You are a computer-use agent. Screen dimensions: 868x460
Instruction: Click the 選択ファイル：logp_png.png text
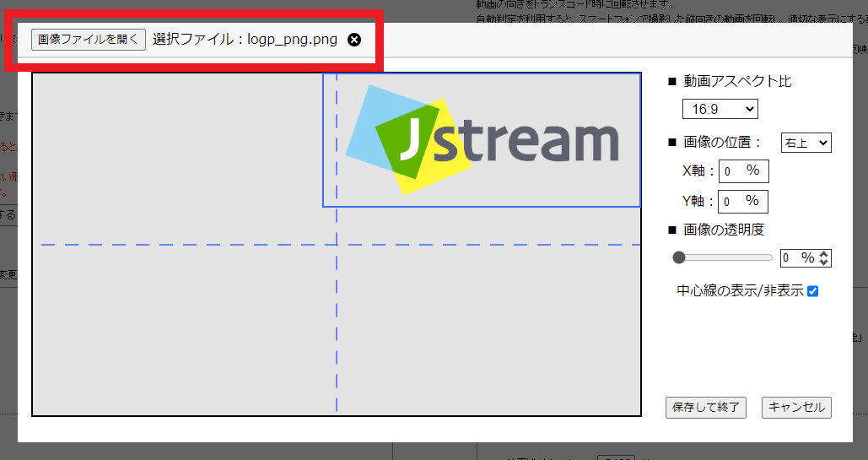point(245,40)
